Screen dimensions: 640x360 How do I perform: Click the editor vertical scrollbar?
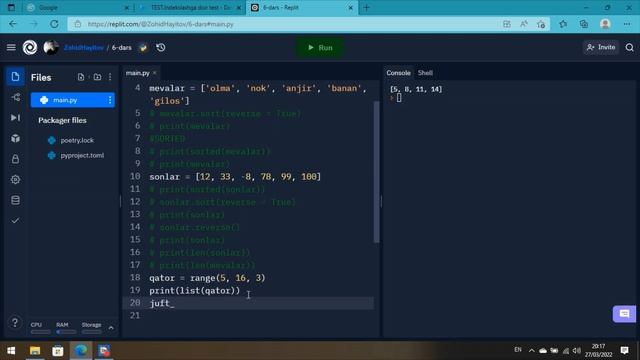click(x=376, y=171)
